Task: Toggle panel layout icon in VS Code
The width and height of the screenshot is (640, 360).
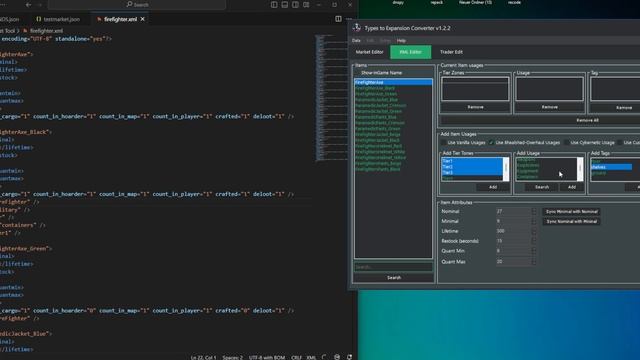Action: point(284,5)
